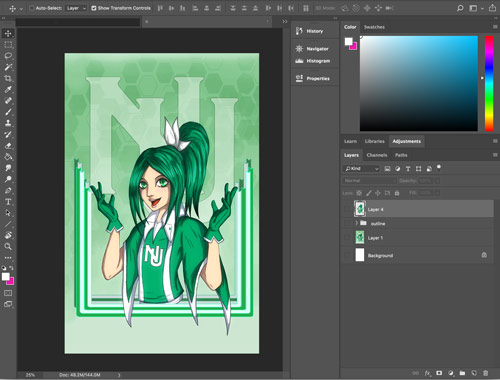Uncheck Show Transform Controls
The width and height of the screenshot is (500, 380).
click(x=94, y=8)
